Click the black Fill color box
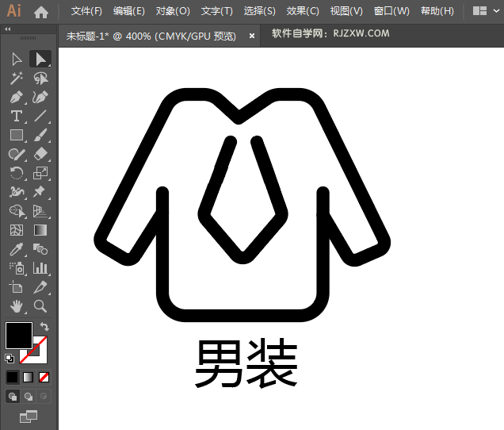This screenshot has width=504, height=430. [x=19, y=336]
